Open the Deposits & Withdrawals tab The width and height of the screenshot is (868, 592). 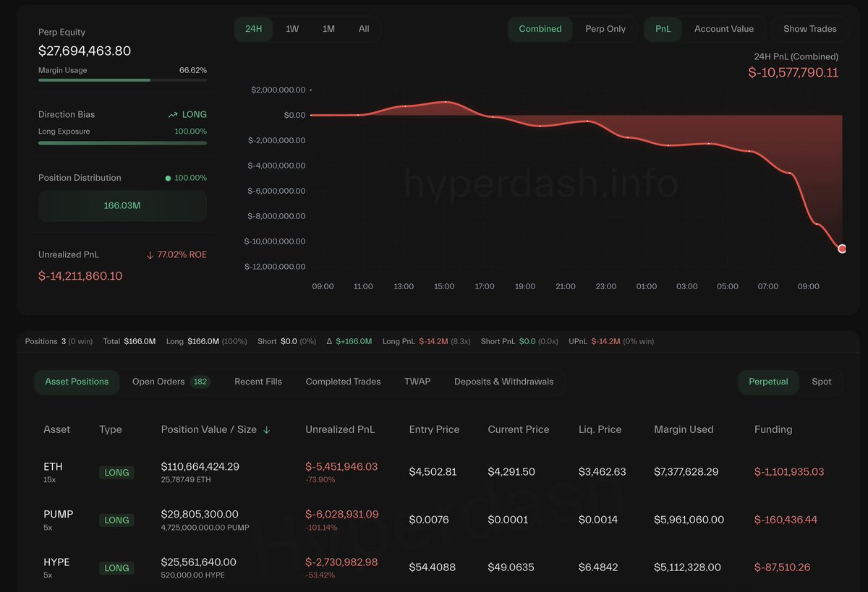pyautogui.click(x=503, y=382)
